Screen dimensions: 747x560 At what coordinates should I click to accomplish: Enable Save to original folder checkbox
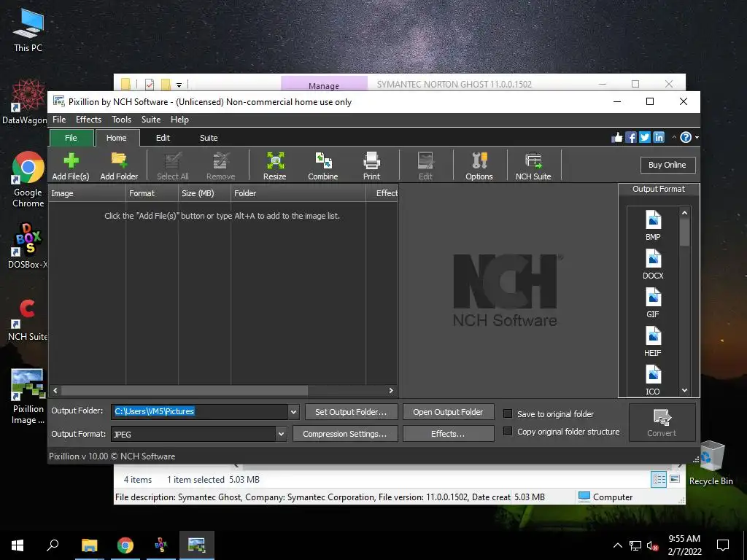508,414
